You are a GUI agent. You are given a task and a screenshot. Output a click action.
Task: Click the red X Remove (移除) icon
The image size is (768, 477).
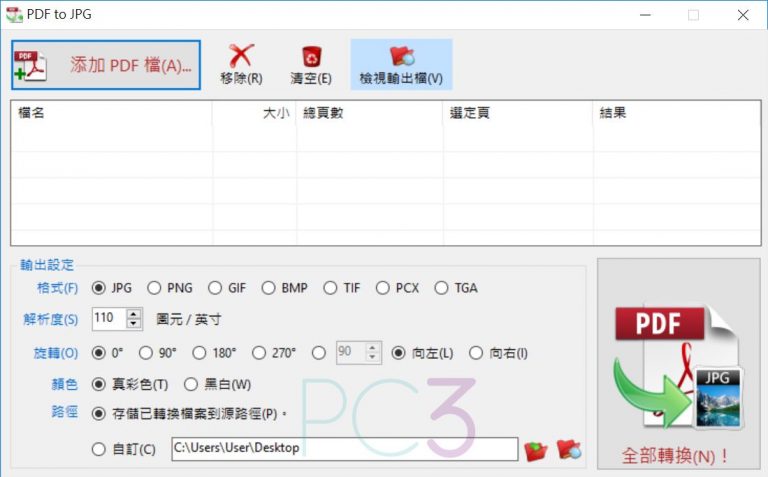coord(241,57)
